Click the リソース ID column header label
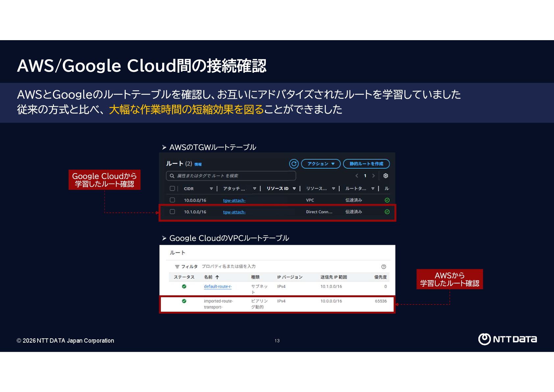Image resolution: width=554 pixels, height=392 pixels. click(278, 189)
